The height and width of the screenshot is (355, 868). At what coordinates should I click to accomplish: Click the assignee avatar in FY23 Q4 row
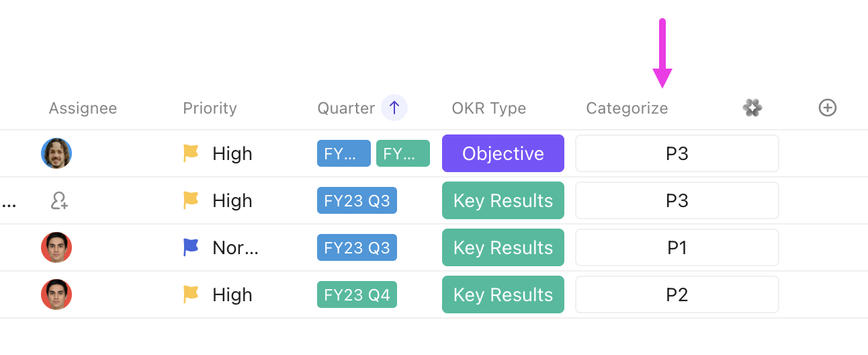pyautogui.click(x=56, y=294)
